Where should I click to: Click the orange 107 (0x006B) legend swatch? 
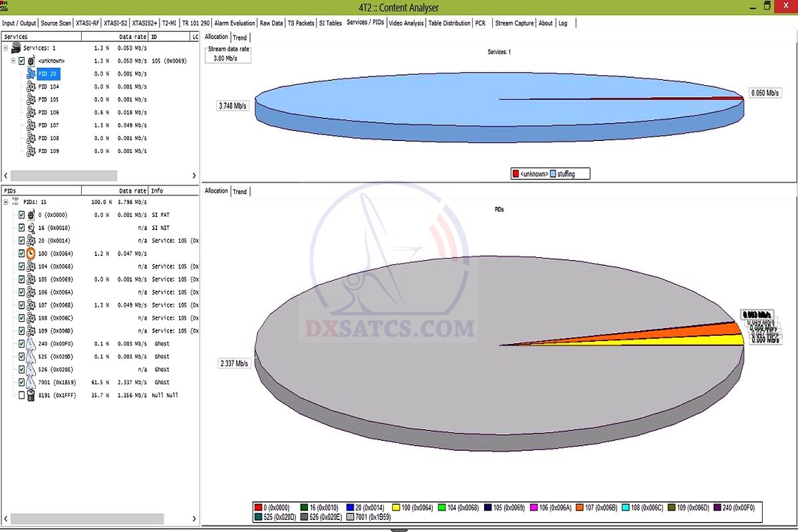tap(579, 508)
